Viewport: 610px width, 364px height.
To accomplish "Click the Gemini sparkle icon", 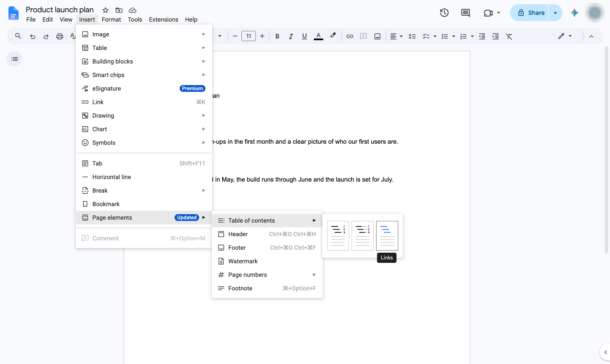I will click(x=574, y=13).
